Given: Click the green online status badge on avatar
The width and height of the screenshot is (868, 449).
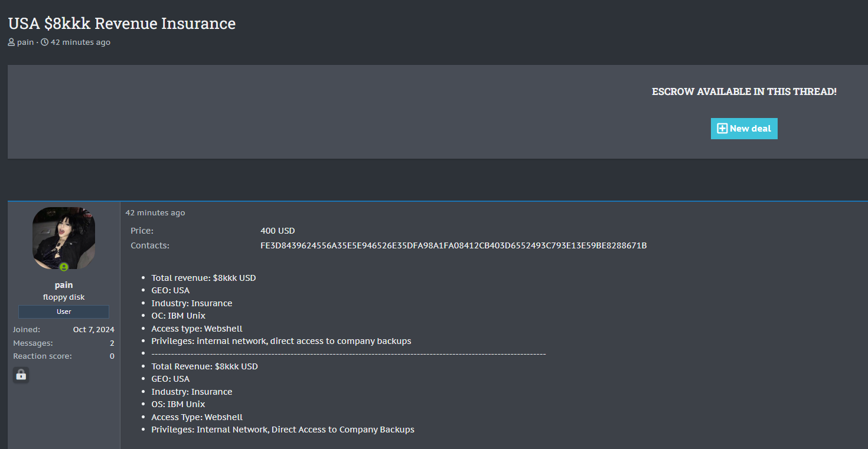Looking at the screenshot, I should pos(64,267).
